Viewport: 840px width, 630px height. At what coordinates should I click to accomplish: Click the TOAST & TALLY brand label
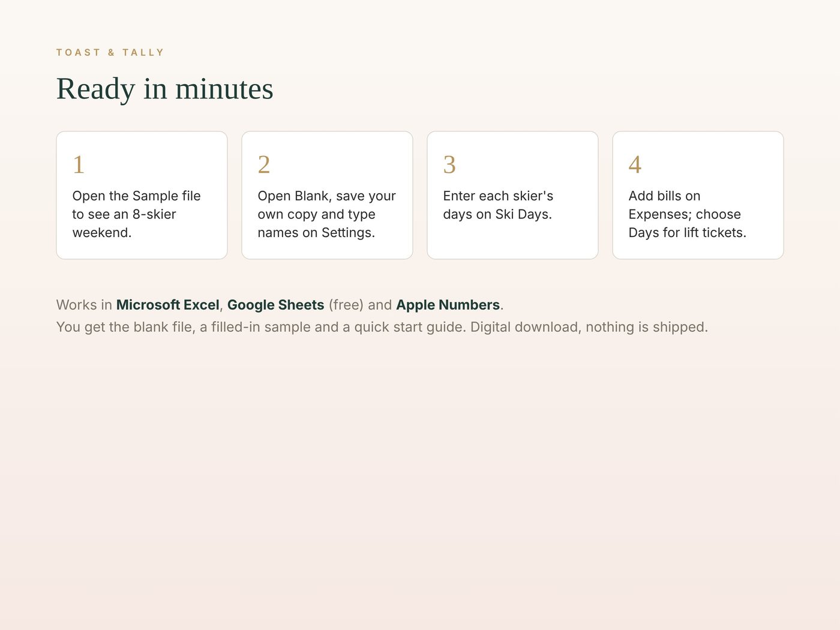[x=110, y=53]
